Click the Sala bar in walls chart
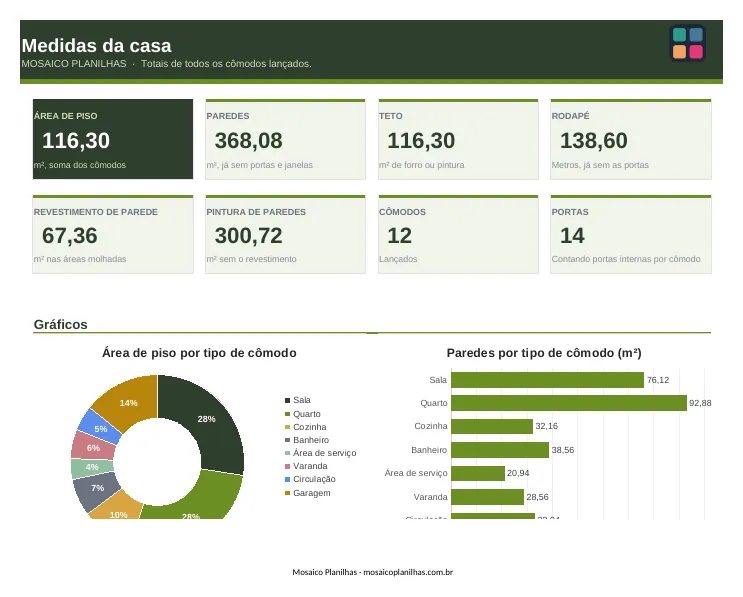Image resolution: width=743 pixels, height=597 pixels. tap(547, 380)
